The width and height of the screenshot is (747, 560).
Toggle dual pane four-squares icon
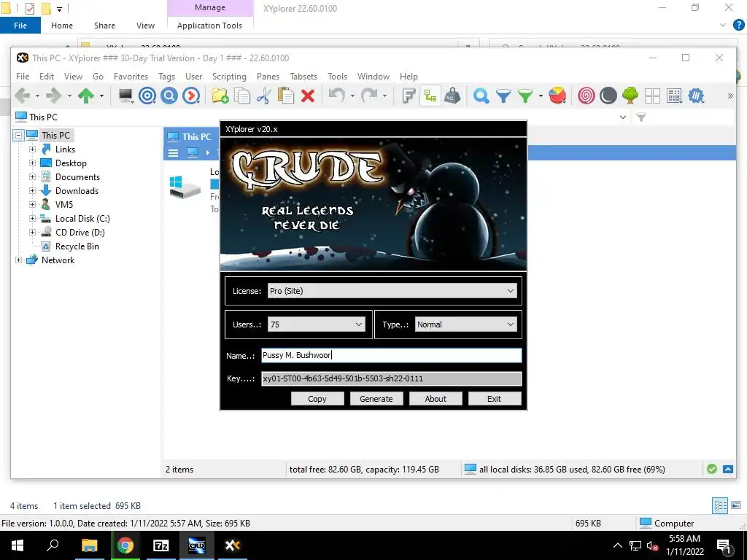click(652, 96)
